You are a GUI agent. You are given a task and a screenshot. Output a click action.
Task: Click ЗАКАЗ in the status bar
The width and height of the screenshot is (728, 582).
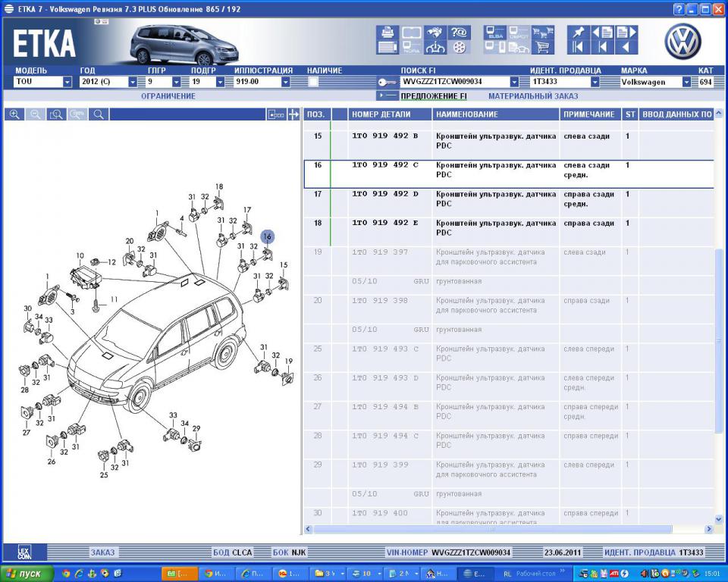coord(102,552)
